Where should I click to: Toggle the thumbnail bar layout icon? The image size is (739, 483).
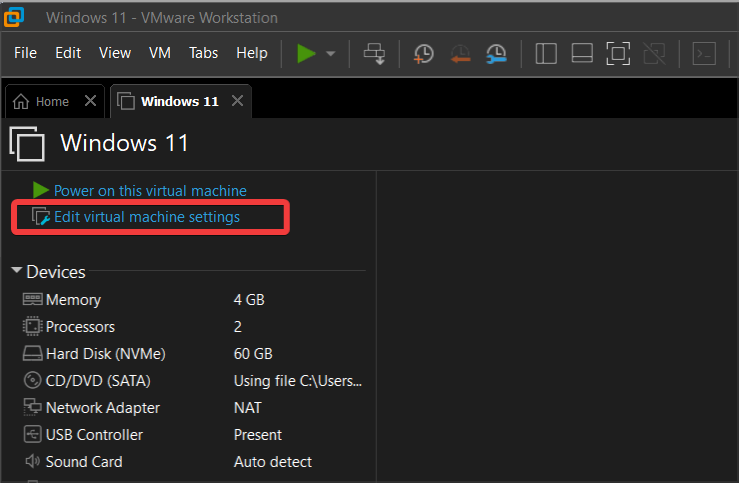(582, 53)
